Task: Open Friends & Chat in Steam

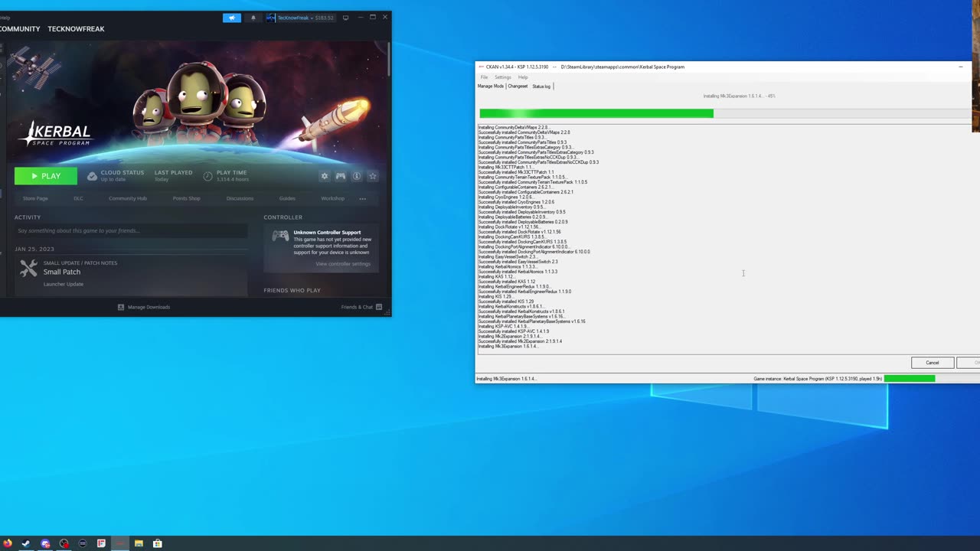Action: pos(357,307)
